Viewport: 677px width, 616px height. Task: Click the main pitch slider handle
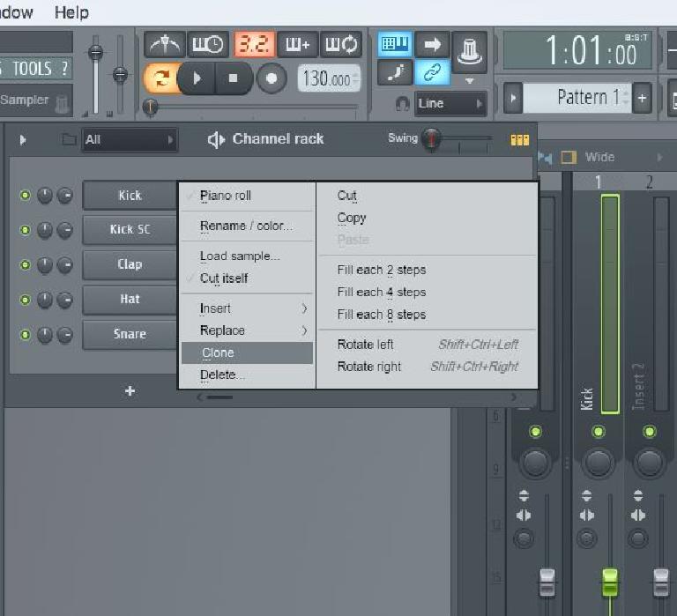(x=120, y=75)
